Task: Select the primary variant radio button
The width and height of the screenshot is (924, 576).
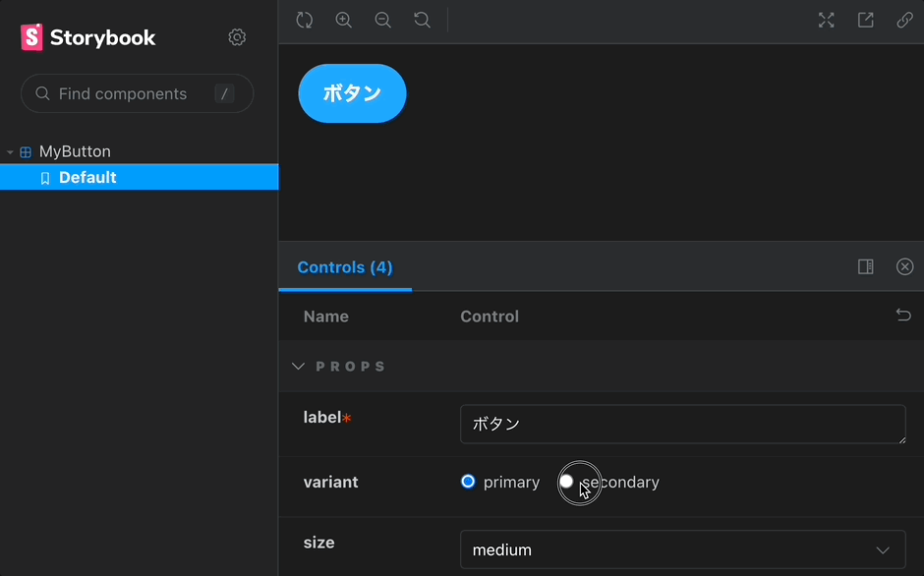Action: pyautogui.click(x=468, y=482)
